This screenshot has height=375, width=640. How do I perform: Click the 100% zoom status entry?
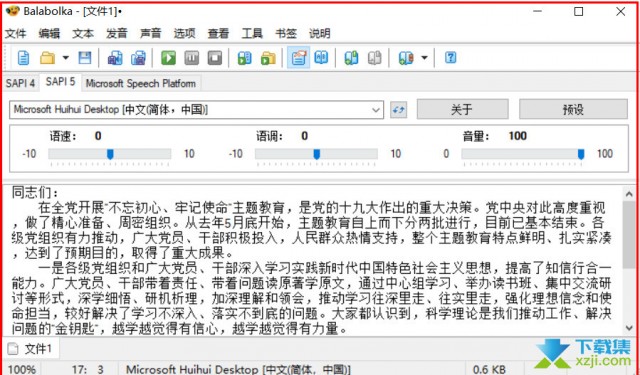[x=21, y=370]
